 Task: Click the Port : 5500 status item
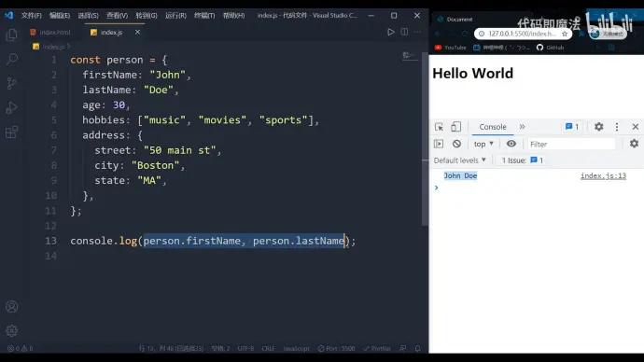(x=336, y=348)
